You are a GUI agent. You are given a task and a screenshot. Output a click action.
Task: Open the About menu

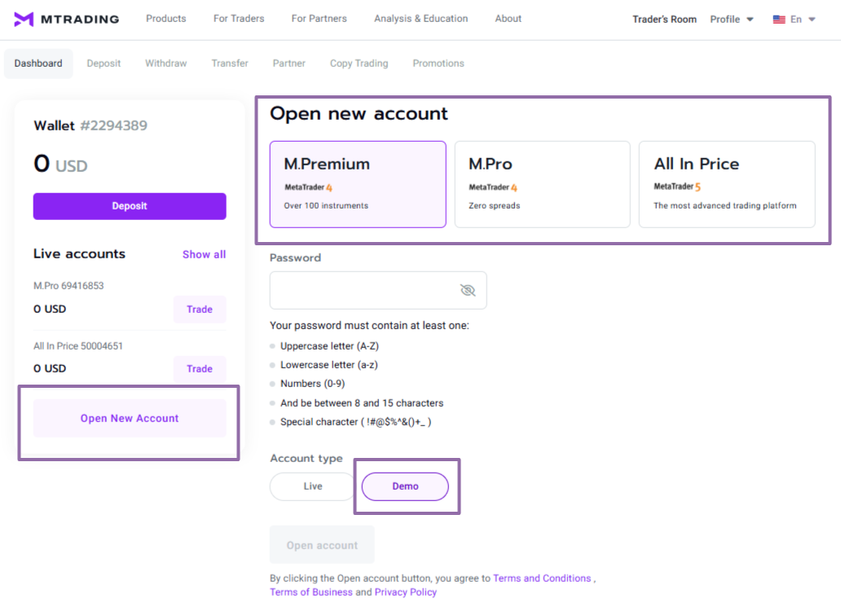pyautogui.click(x=508, y=19)
